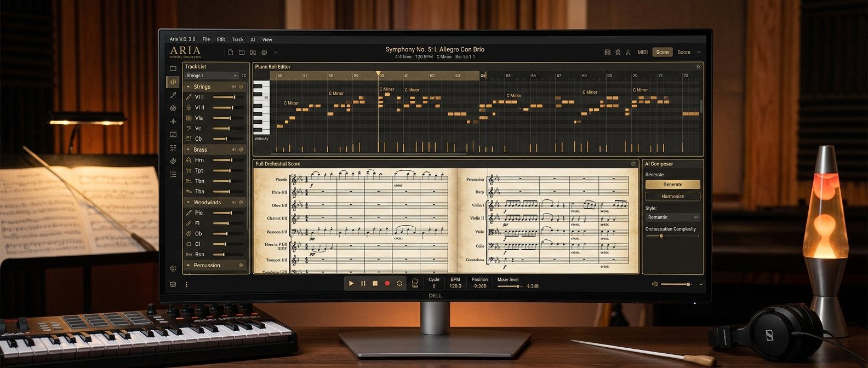This screenshot has height=368, width=868.
Task: Click the open folder toolbar icon
Action: [x=242, y=53]
